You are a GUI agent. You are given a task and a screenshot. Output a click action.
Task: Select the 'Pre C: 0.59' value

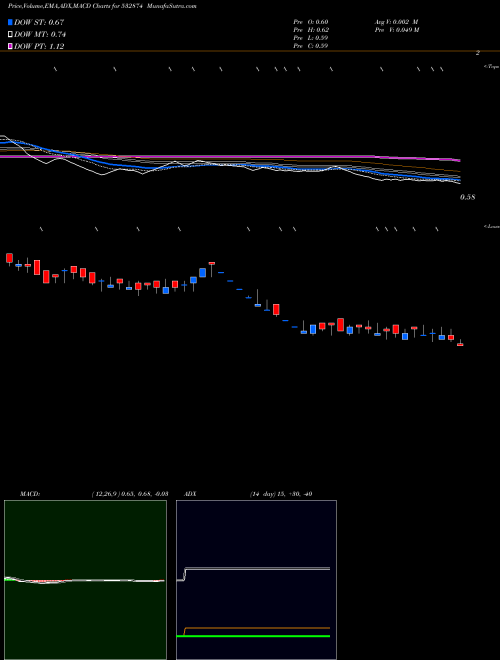point(311,46)
